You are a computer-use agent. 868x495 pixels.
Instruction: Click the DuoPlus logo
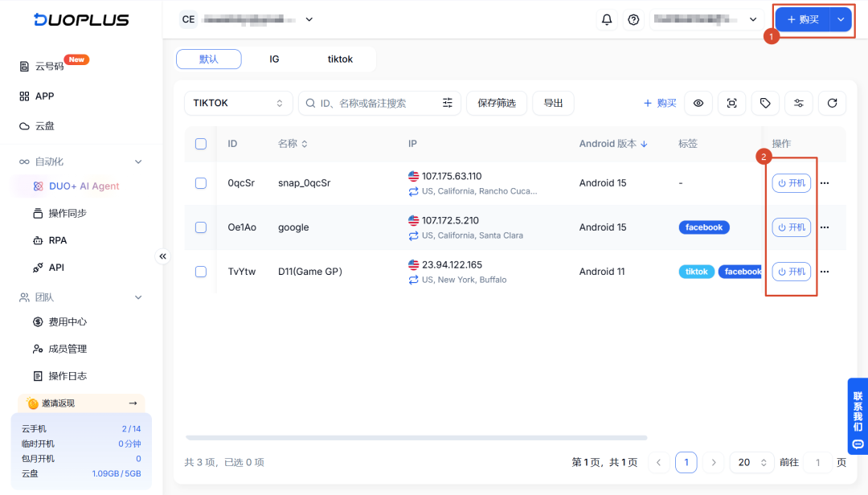pos(81,20)
